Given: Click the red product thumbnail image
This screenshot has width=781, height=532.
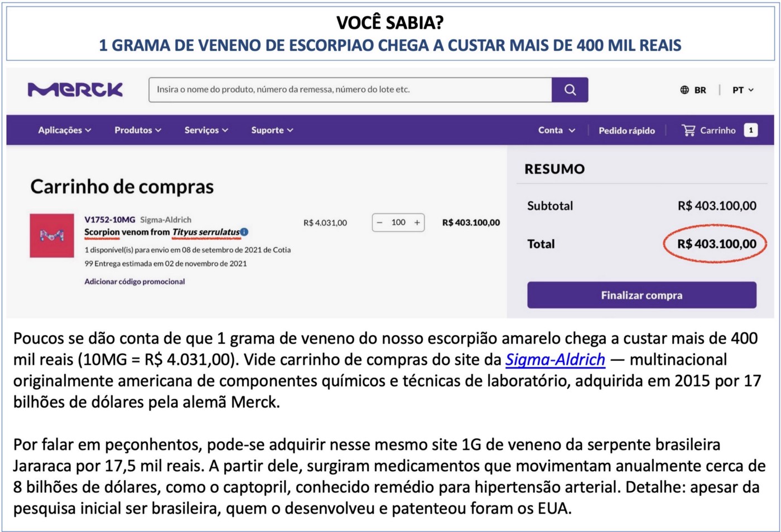Looking at the screenshot, I should click(52, 235).
